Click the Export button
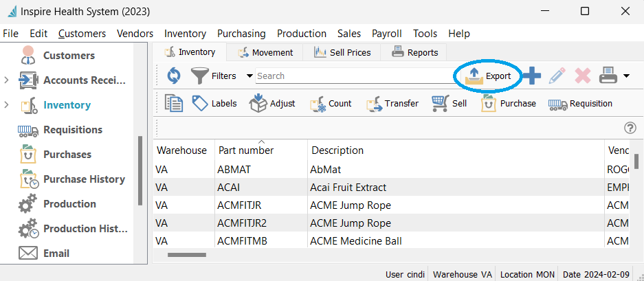The height and width of the screenshot is (281, 644). pyautogui.click(x=488, y=76)
